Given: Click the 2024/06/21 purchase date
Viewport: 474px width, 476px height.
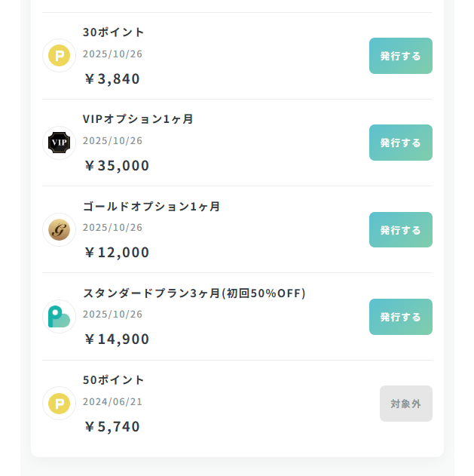Looking at the screenshot, I should 112,401.
